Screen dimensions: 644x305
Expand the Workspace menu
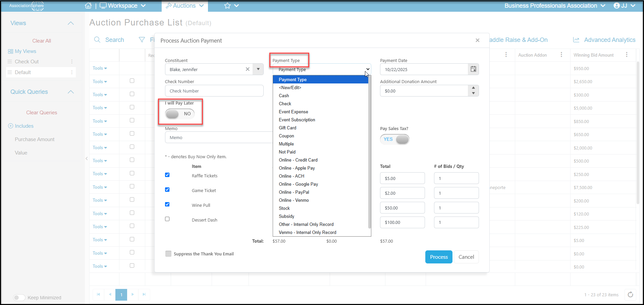click(123, 6)
